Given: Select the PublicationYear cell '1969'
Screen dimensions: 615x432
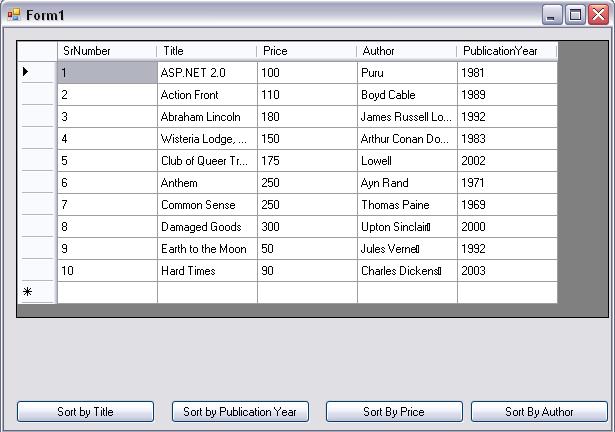Looking at the screenshot, I should 507,204.
